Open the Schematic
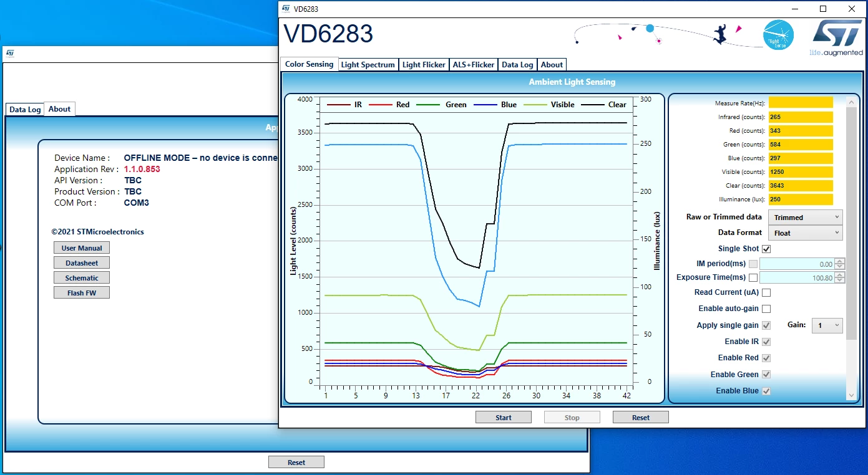The image size is (868, 475). click(82, 278)
